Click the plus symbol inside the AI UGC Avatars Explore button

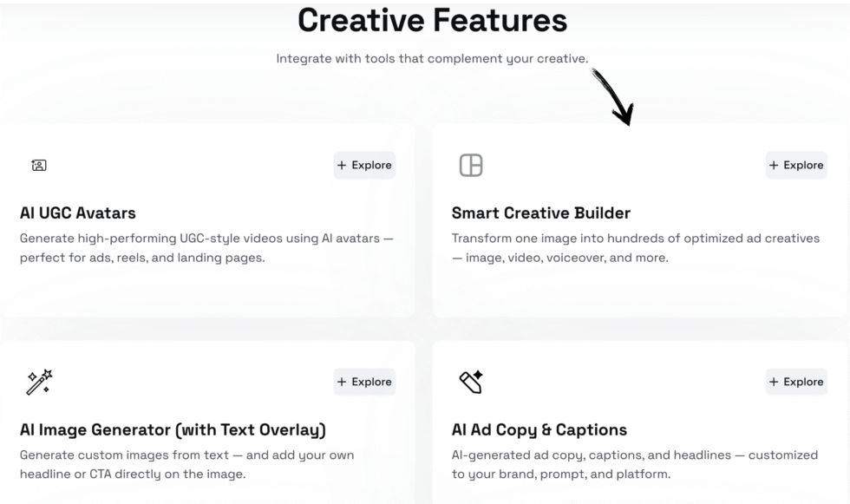pos(339,165)
